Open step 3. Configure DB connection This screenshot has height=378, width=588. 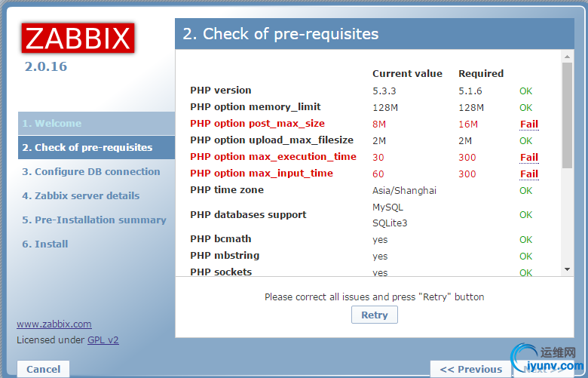click(x=91, y=171)
